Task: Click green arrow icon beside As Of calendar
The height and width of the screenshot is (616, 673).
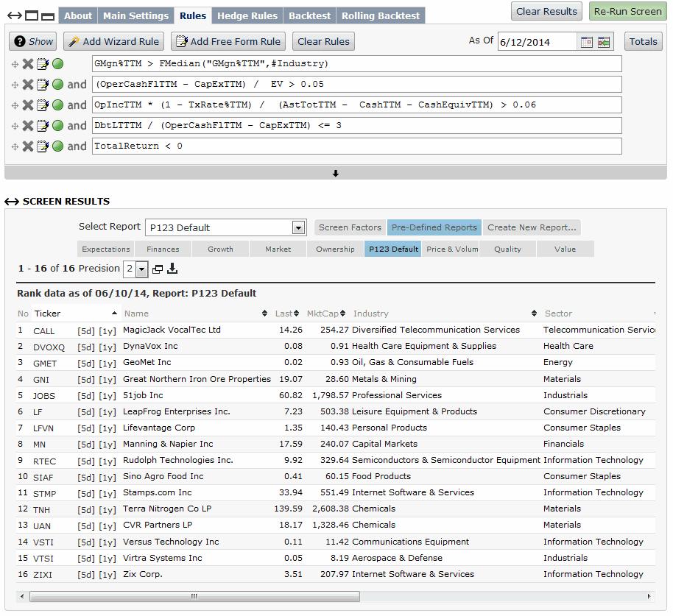Action: tap(604, 42)
